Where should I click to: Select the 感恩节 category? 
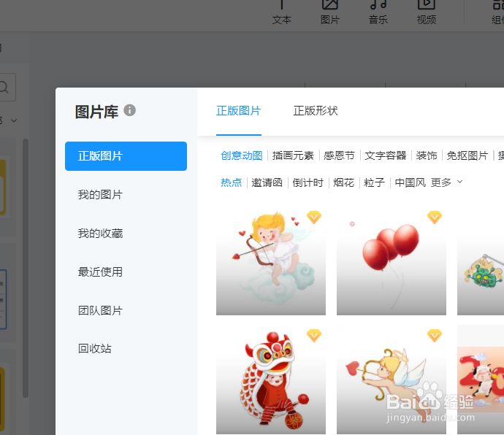339,155
